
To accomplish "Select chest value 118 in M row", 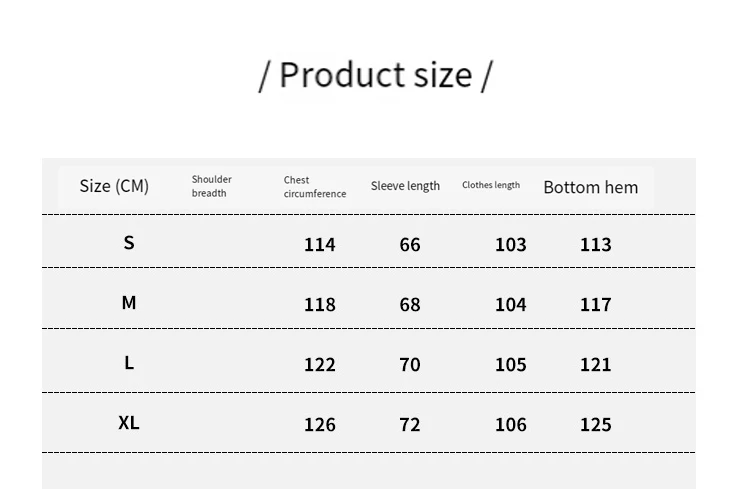I will click(x=320, y=305).
